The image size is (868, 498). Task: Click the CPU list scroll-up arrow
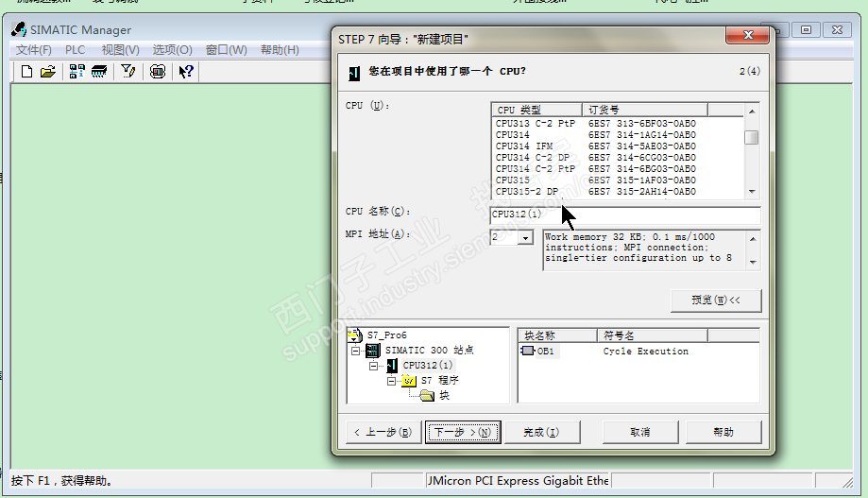751,112
